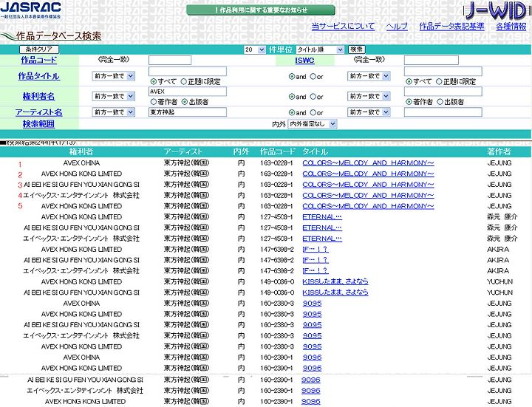Click the 検索 button

coord(356,49)
